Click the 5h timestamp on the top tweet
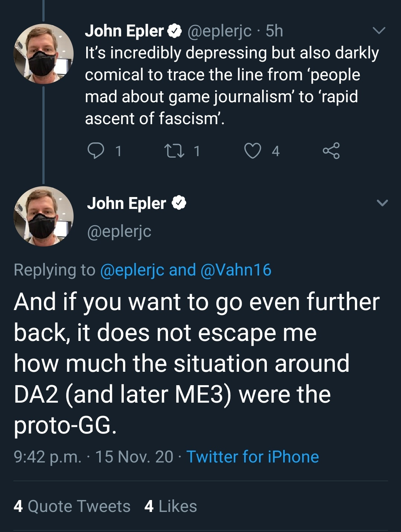This screenshot has height=532, width=401. 274,31
